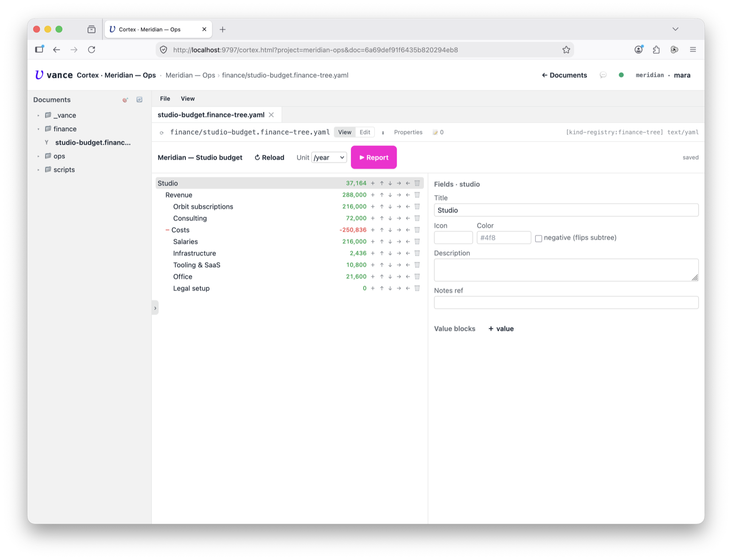732x560 pixels.
Task: Click the Icon input field
Action: coord(453,237)
